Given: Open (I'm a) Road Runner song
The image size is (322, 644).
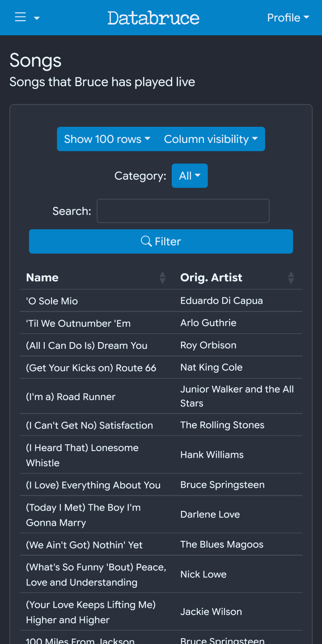Looking at the screenshot, I should (x=71, y=397).
